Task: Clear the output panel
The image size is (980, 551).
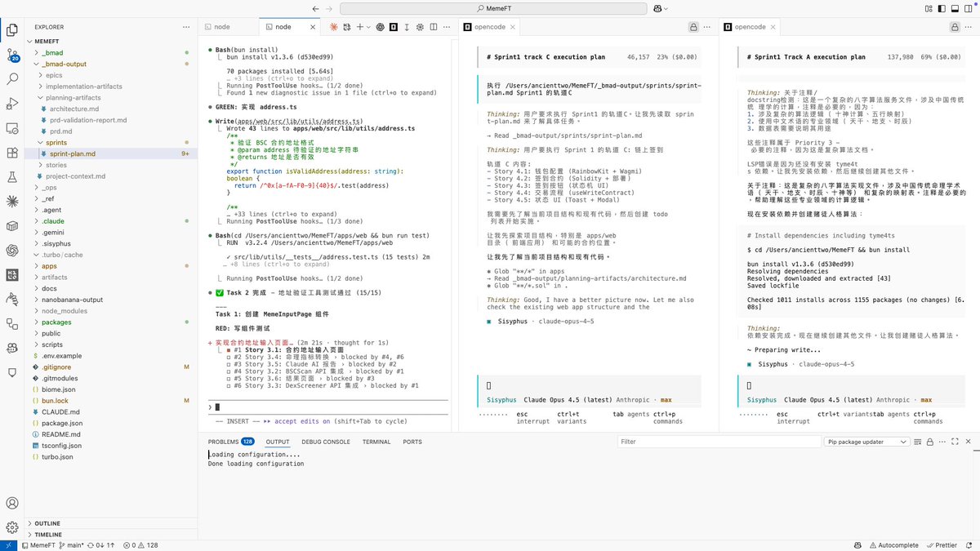Action: (917, 442)
